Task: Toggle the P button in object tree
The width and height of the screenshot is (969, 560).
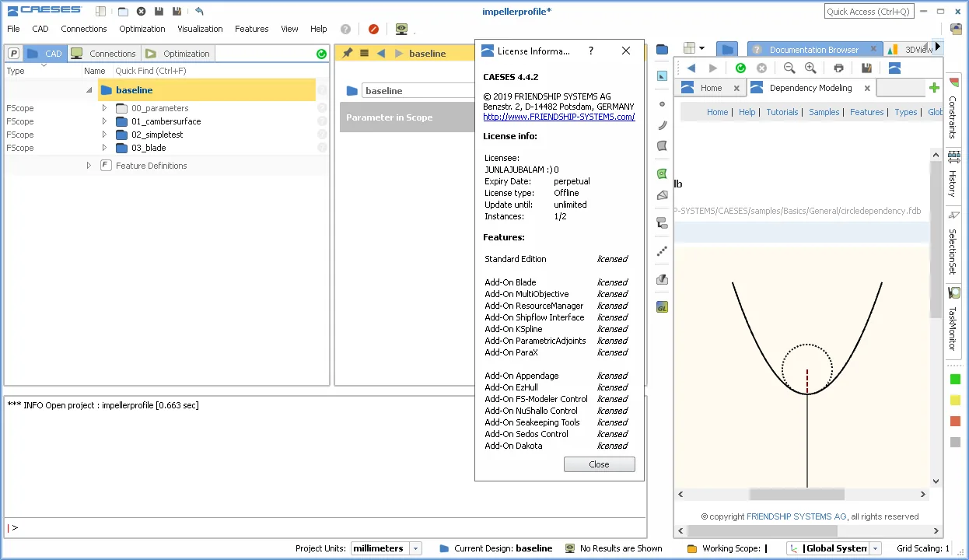Action: (x=14, y=54)
